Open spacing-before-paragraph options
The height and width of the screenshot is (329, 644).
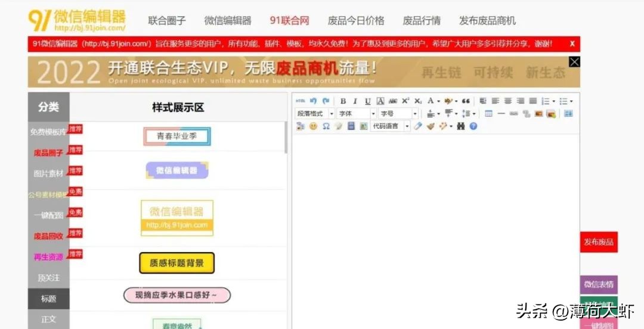click(432, 113)
